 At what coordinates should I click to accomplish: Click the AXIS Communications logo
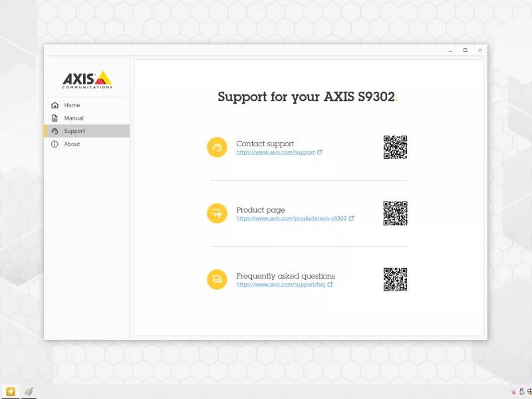coord(87,79)
